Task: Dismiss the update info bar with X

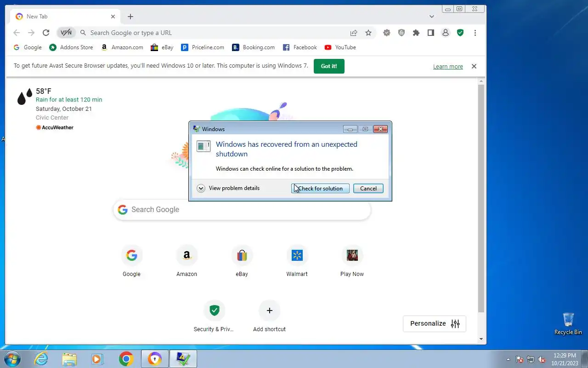Action: [x=474, y=66]
